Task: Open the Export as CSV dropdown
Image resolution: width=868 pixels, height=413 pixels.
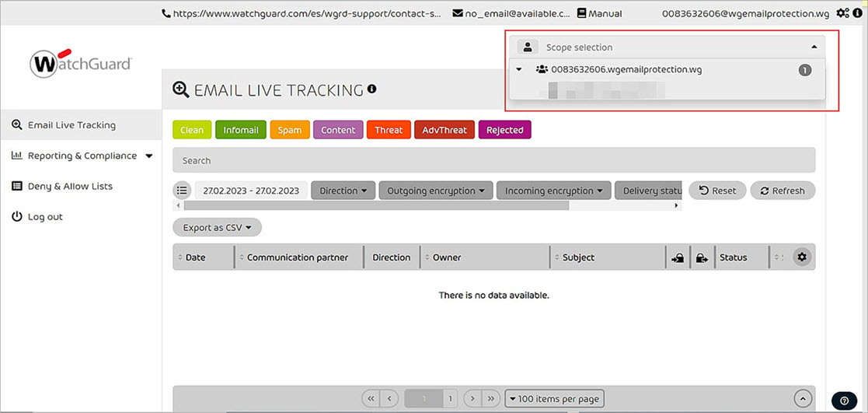Action: click(217, 227)
